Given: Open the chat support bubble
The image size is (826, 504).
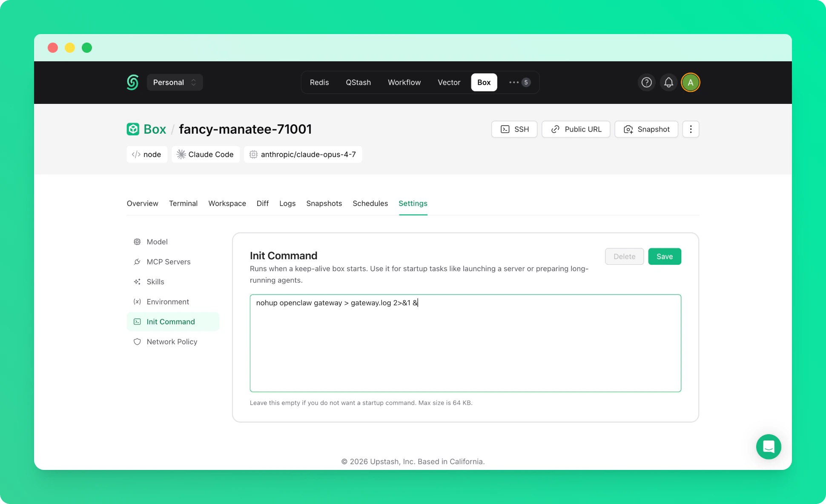Looking at the screenshot, I should (x=769, y=447).
